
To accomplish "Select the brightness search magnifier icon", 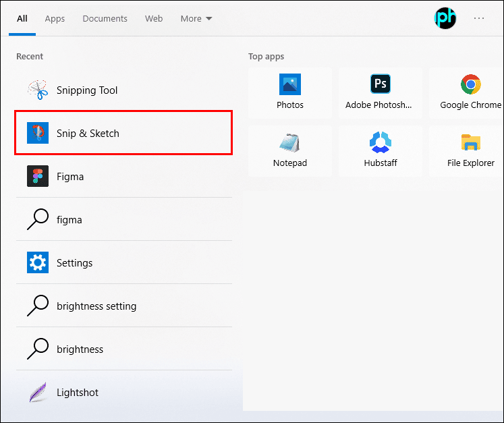I will [x=38, y=349].
